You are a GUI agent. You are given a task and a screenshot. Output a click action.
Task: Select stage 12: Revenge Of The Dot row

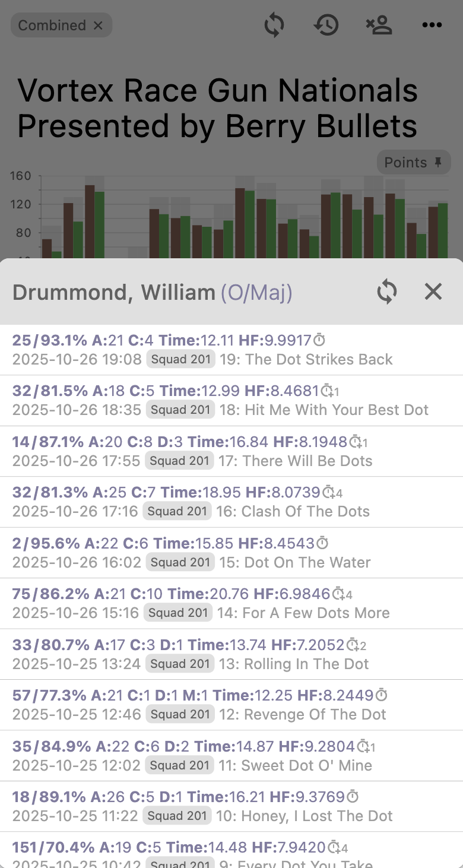coord(303,714)
